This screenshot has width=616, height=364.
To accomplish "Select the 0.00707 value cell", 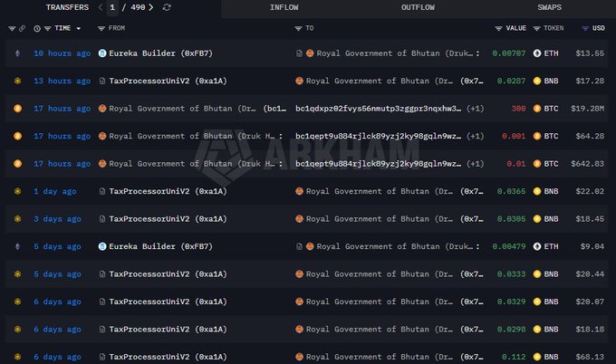I will click(509, 53).
